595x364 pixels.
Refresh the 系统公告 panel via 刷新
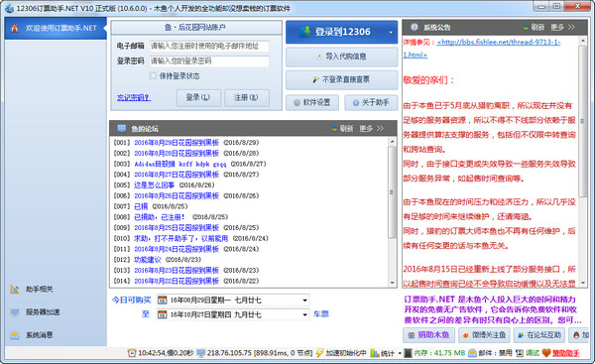point(534,28)
